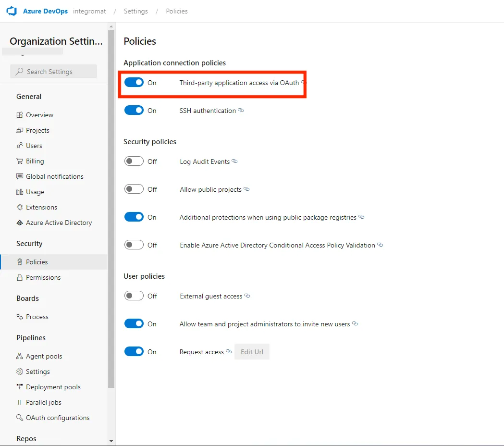Image resolution: width=504 pixels, height=446 pixels.
Task: Click the Policies breadcrumb link
Action: [x=177, y=11]
